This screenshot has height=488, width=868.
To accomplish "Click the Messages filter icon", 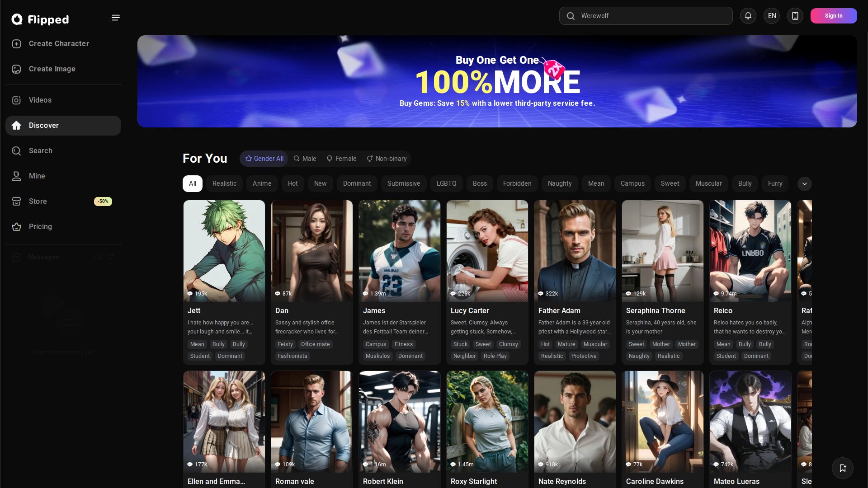I will 112,257.
